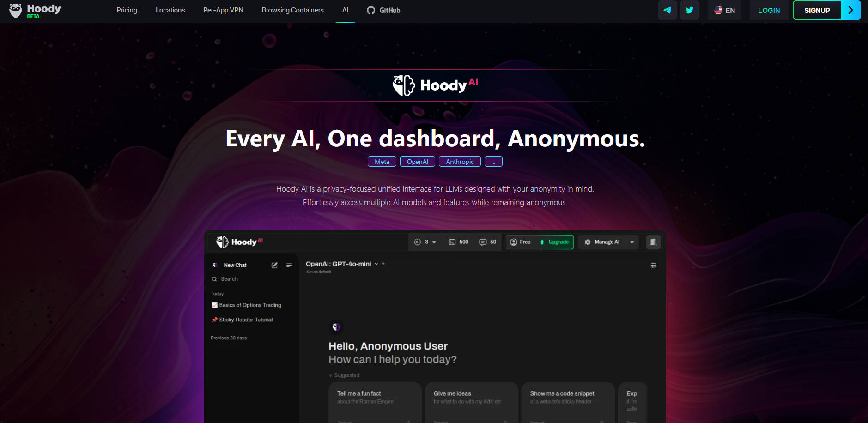The image size is (868, 423).
Task: Click Set as default link
Action: 319,272
